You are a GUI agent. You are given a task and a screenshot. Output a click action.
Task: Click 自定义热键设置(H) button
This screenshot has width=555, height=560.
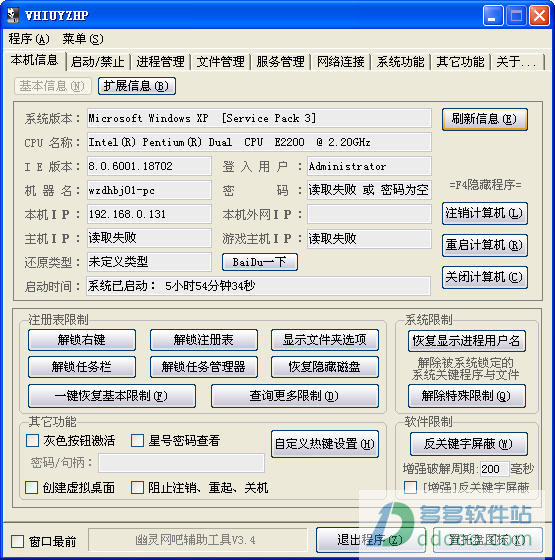(325, 444)
